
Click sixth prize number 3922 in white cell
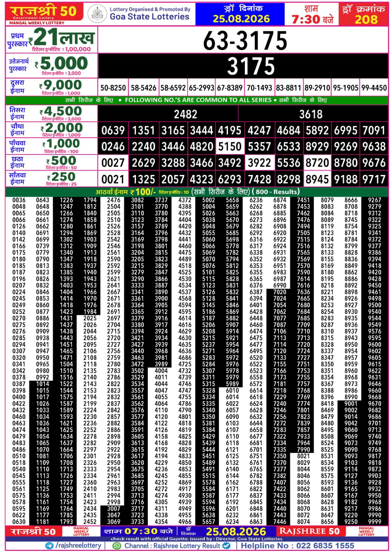[x=259, y=163]
